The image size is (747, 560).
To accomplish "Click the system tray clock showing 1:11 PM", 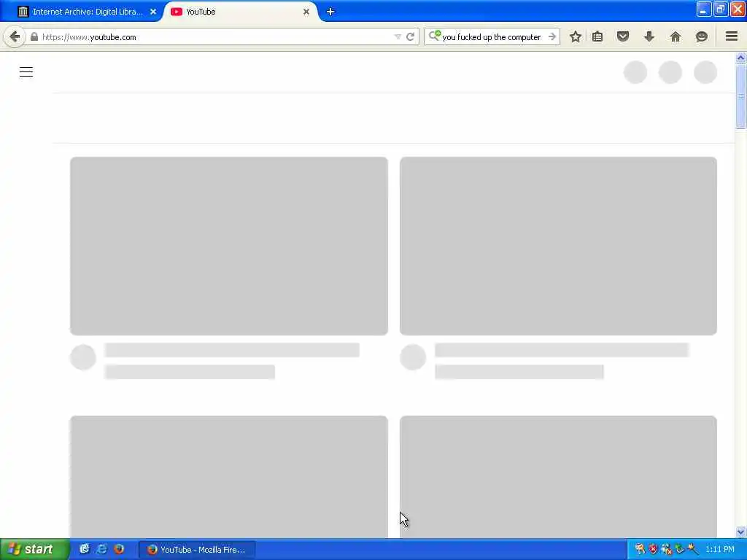I will (720, 549).
